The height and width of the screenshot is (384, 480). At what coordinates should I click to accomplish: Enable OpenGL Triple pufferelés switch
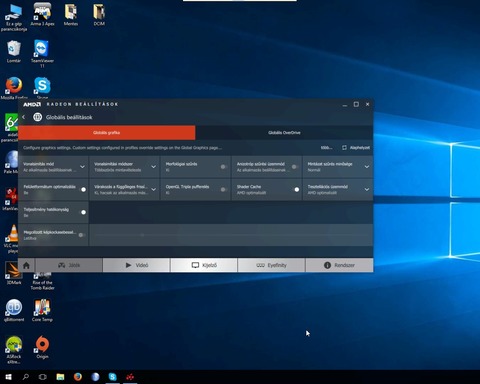click(x=224, y=189)
